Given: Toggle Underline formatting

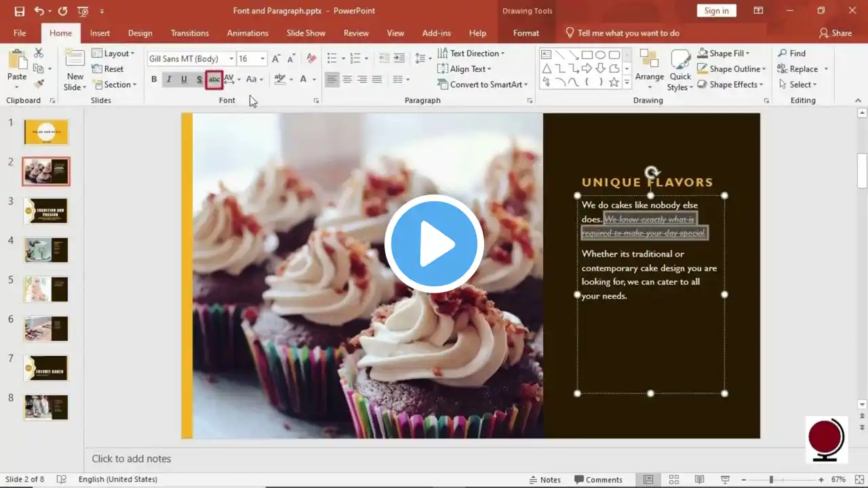Looking at the screenshot, I should 184,79.
